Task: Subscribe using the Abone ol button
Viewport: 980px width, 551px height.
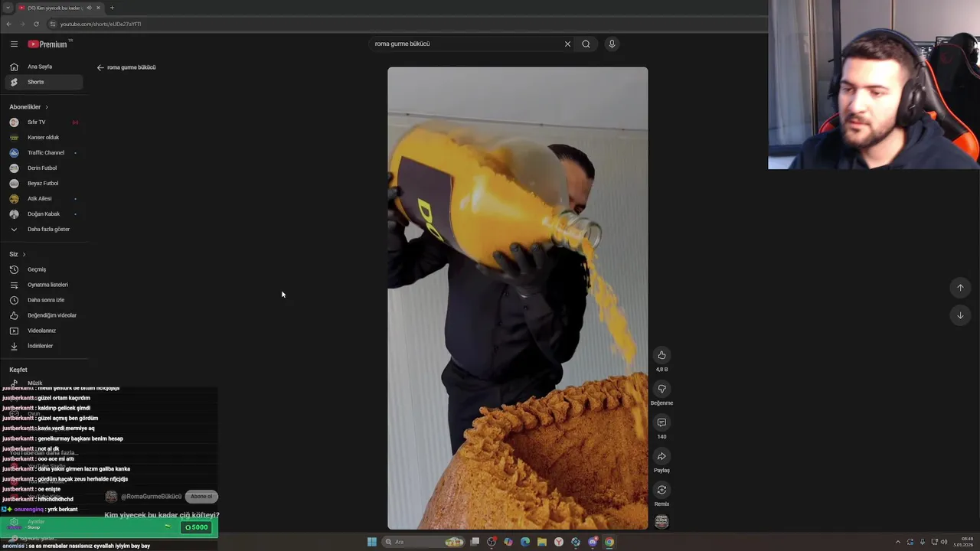Action: (201, 497)
